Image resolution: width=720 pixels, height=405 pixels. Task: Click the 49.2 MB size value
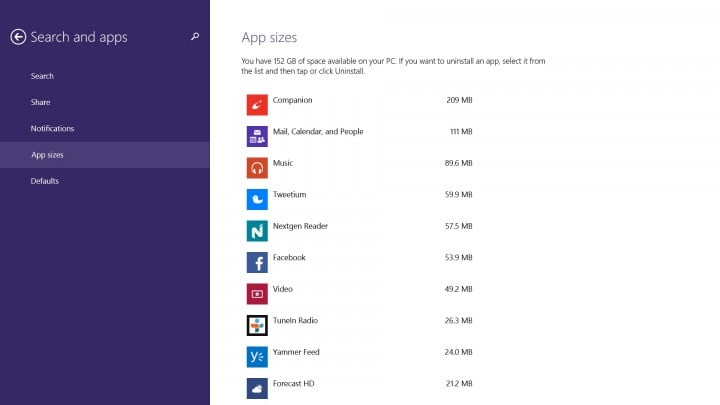(458, 289)
